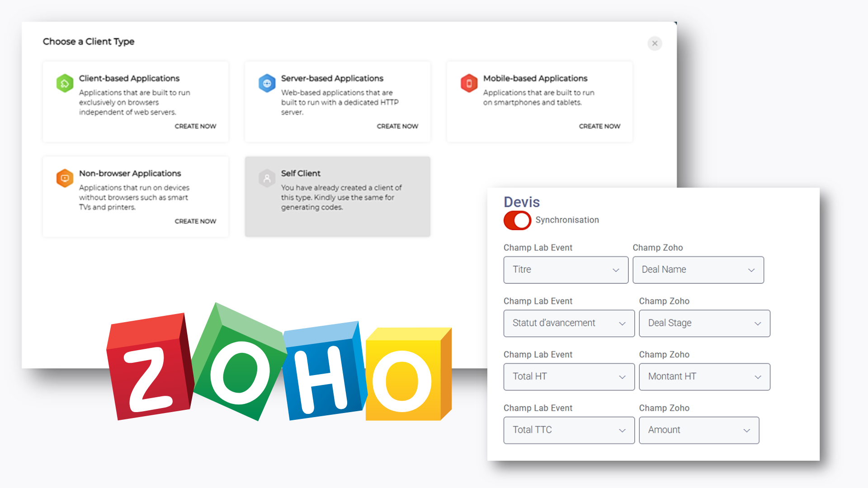
Task: Click the green Client-based Applications icon
Action: (x=65, y=83)
